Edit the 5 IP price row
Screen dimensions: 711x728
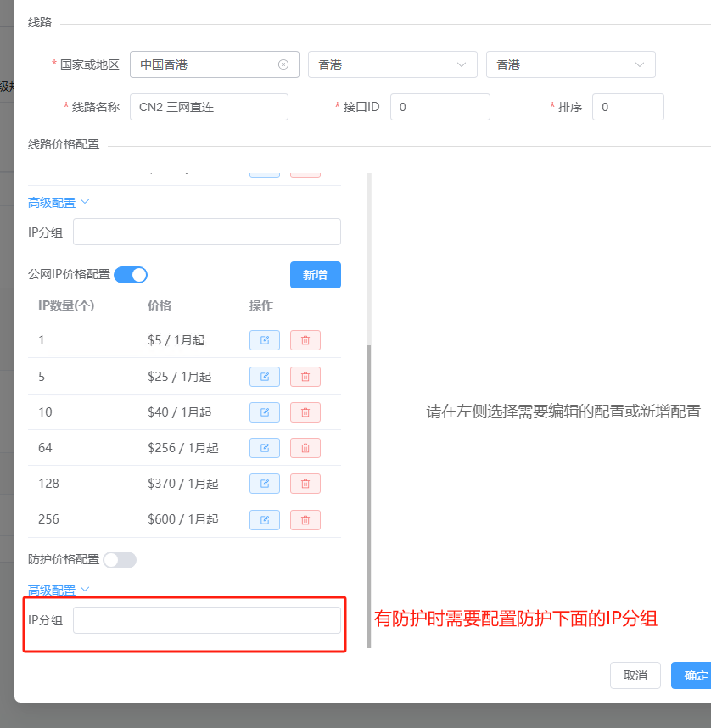coord(264,377)
